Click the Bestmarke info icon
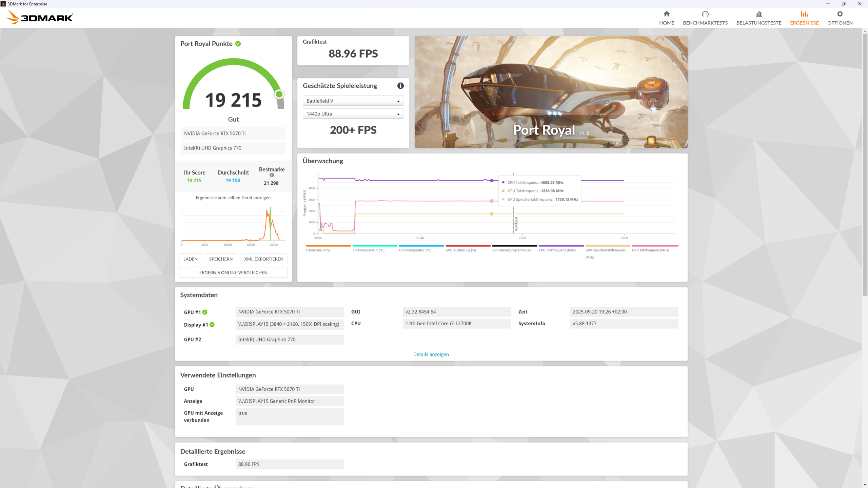Viewport: 868px width, 488px height. tap(272, 175)
